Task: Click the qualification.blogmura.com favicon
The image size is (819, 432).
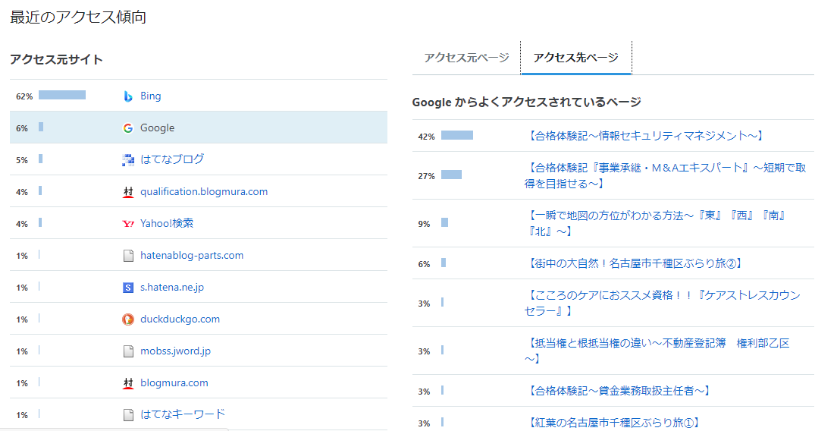Action: coord(128,192)
